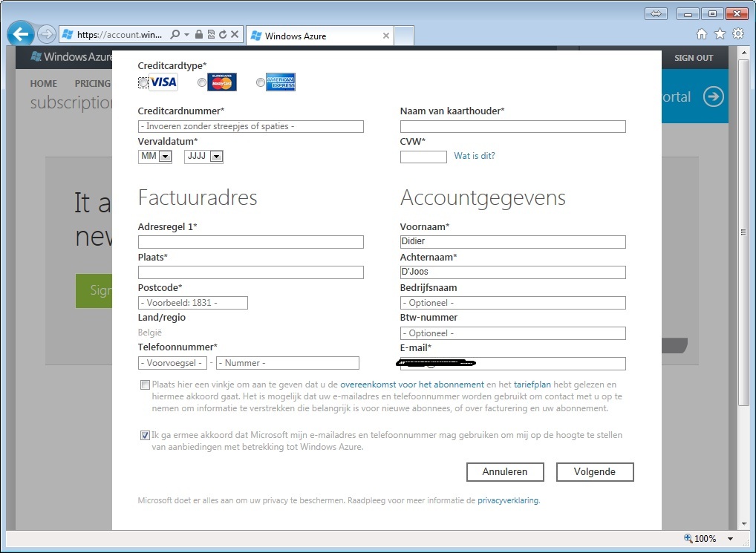
Task: Select the VISA credit card type
Action: [143, 82]
